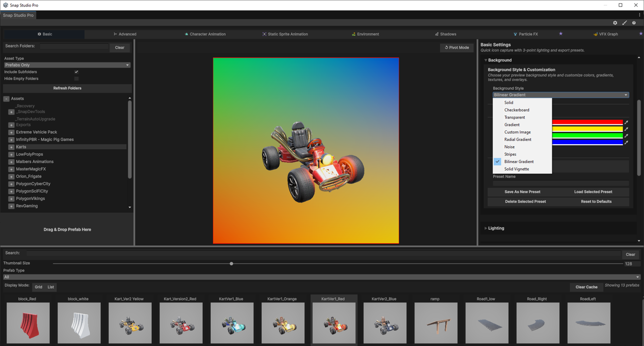
Task: Choose Custom Image background style
Action: click(522, 132)
